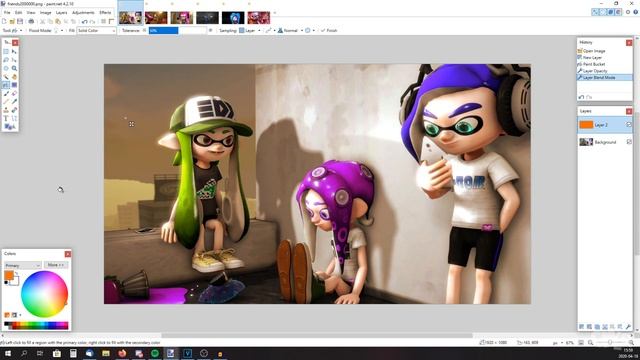Open the Layers menu

click(x=62, y=13)
